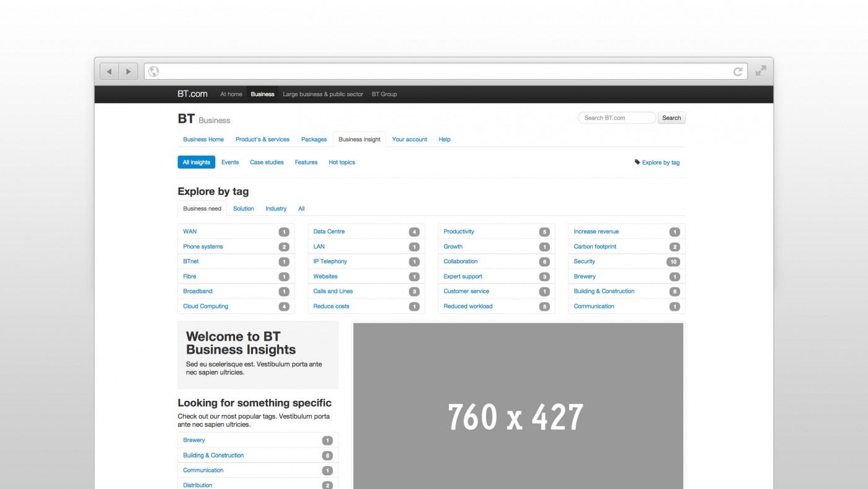The height and width of the screenshot is (489, 868).
Task: Open Large business & public sector
Action: click(x=323, y=94)
